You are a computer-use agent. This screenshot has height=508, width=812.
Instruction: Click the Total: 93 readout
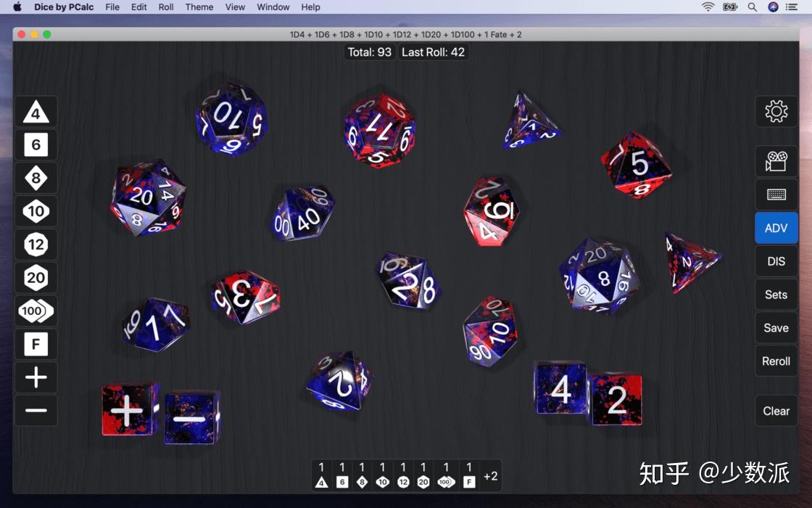[370, 52]
